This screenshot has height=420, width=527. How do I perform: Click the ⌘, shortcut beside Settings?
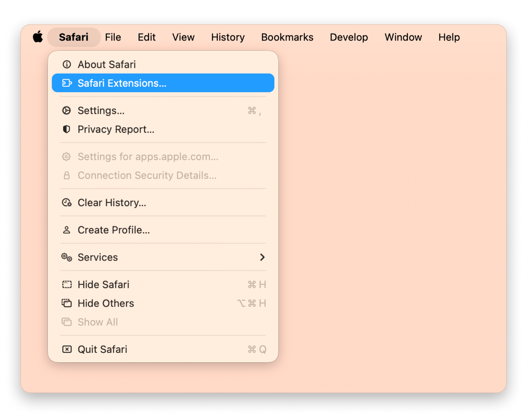[x=254, y=111]
